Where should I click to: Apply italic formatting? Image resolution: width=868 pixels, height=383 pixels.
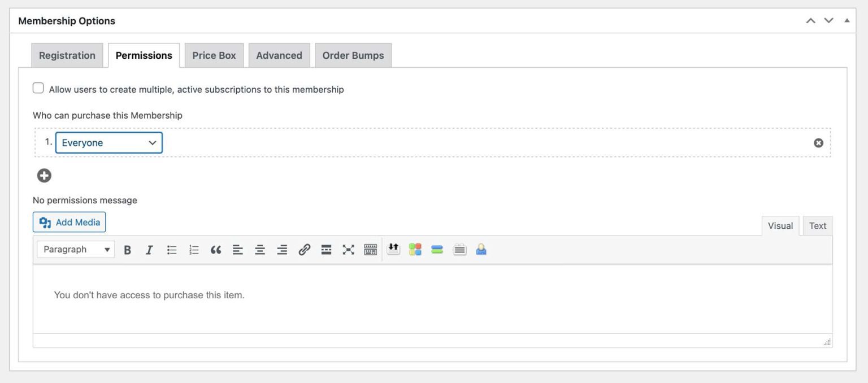149,249
